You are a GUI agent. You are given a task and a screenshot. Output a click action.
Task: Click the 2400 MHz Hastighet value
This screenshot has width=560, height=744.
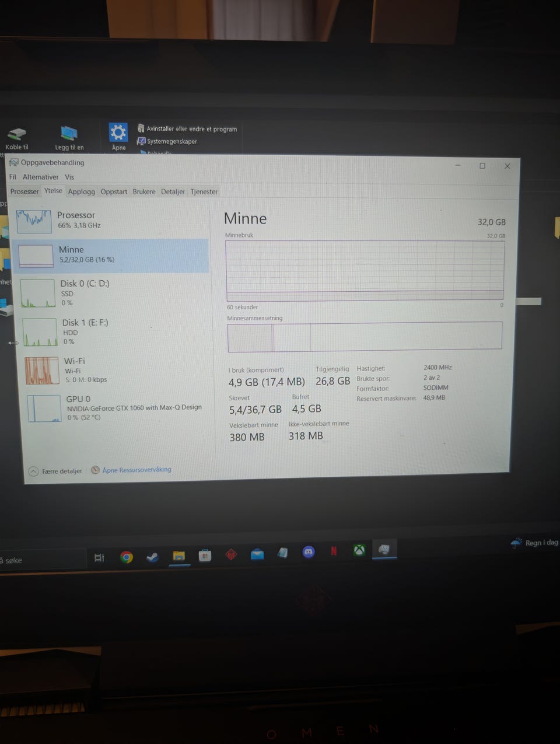click(437, 368)
